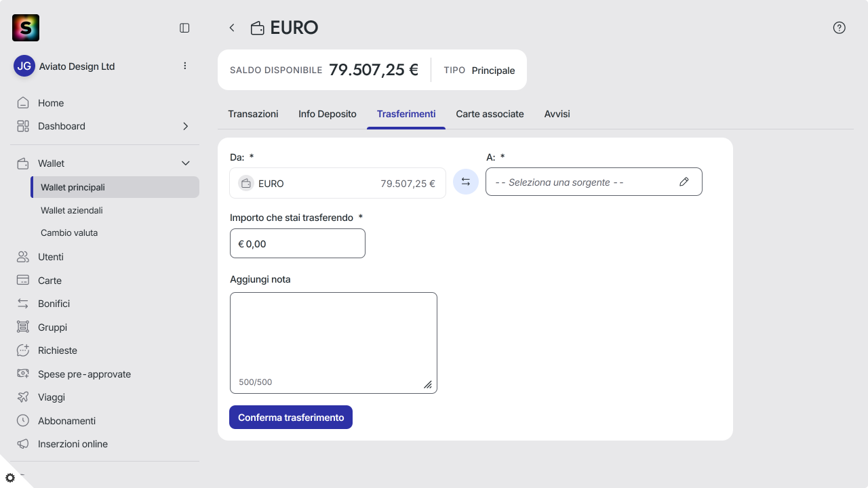
Task: Click the settings gear in corner
Action: coord(10,478)
